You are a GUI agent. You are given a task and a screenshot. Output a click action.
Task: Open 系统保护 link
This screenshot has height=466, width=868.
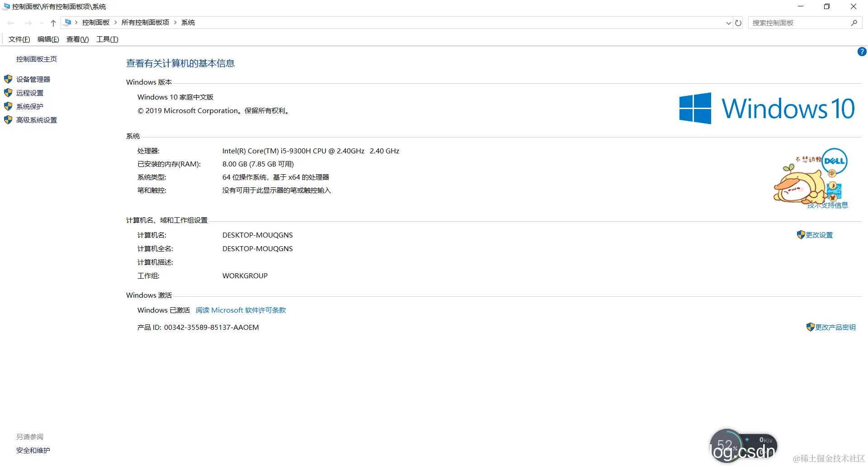click(x=30, y=107)
